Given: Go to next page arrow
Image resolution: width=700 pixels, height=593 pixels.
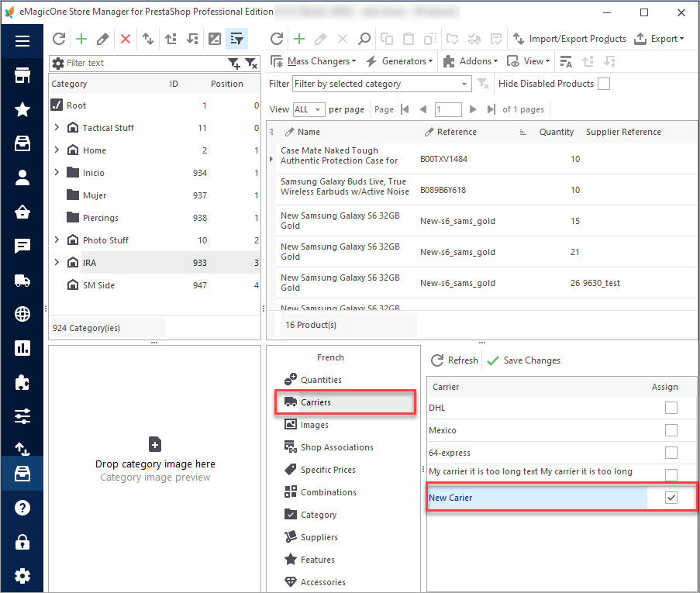Looking at the screenshot, I should (x=473, y=109).
